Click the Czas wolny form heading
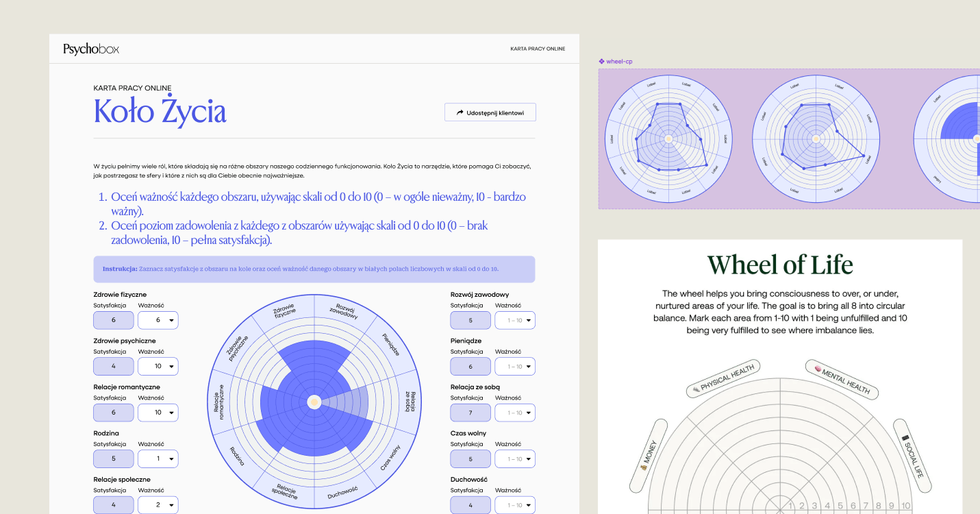The height and width of the screenshot is (514, 980). (x=468, y=433)
